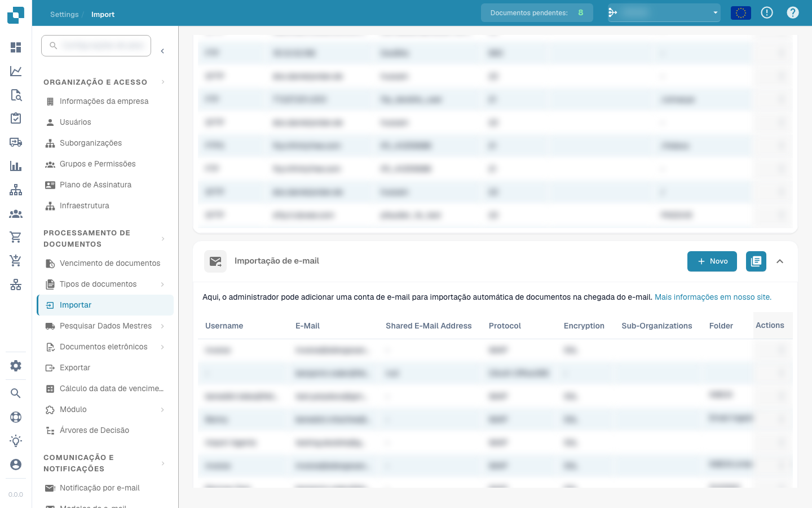This screenshot has width=812, height=508.
Task: Open the shopping cart icon in left rail
Action: [16, 238]
